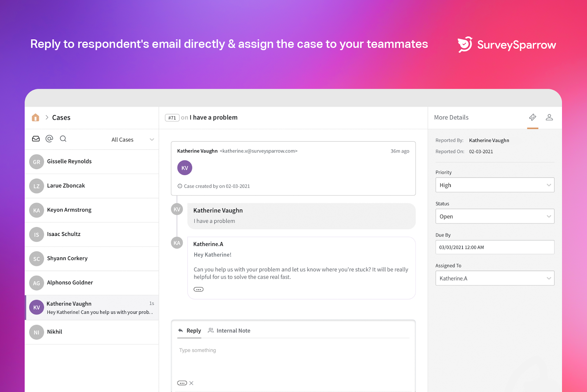
Task: Open the Status dropdown showing Open
Action: point(495,216)
